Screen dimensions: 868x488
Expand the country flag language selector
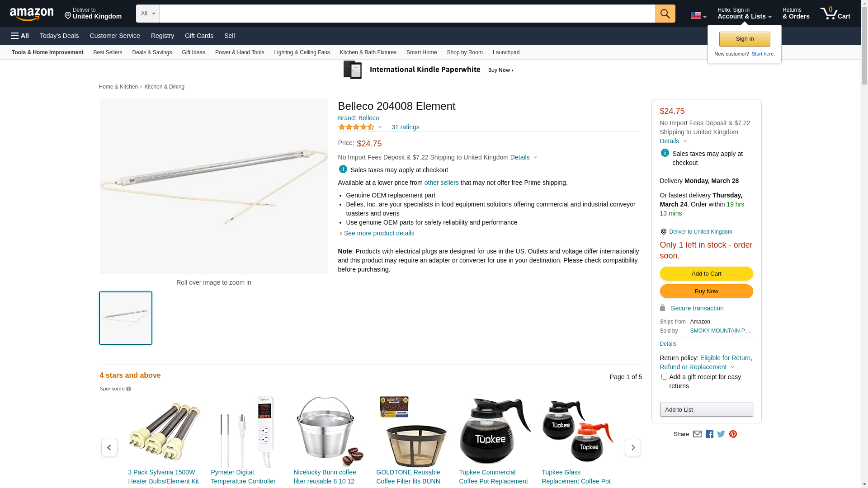pos(698,15)
